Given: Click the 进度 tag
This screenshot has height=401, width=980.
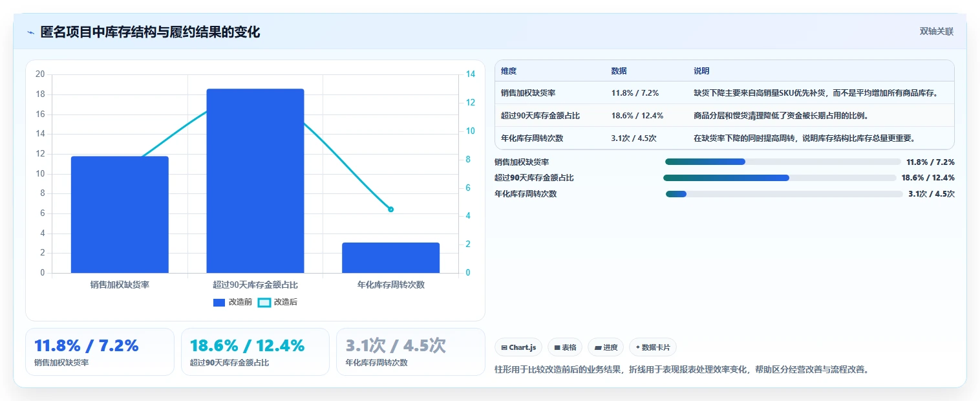Looking at the screenshot, I should click(606, 347).
